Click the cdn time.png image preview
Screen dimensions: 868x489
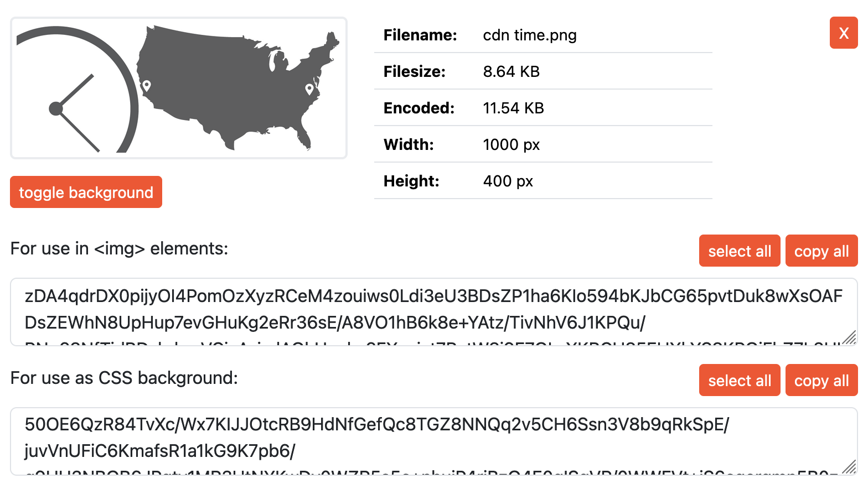pyautogui.click(x=178, y=87)
